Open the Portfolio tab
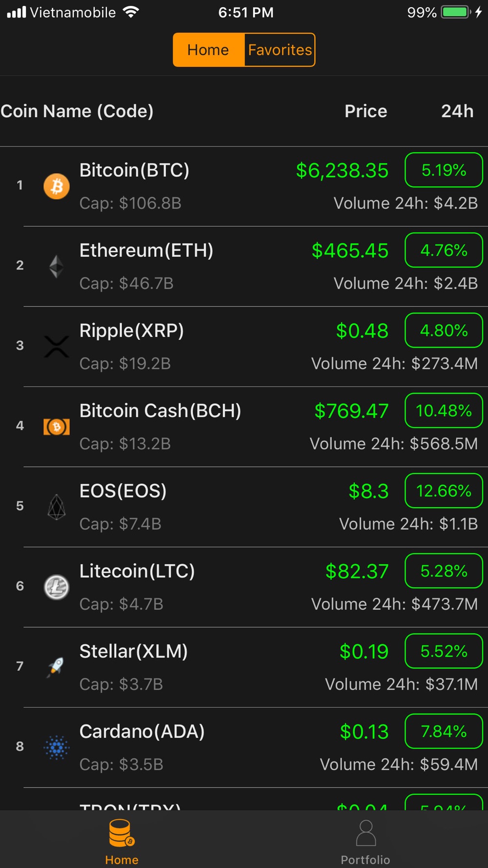Screen dimensions: 488x868 tap(366, 843)
